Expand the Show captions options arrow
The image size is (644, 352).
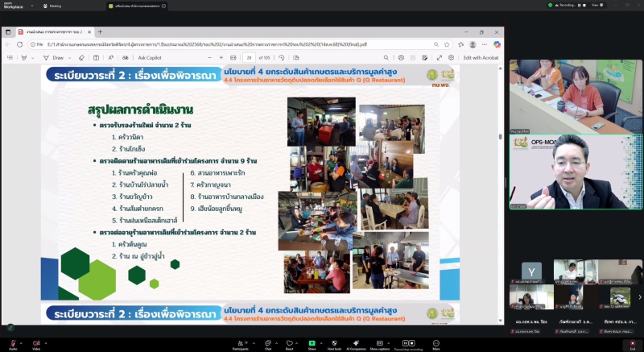[388, 342]
